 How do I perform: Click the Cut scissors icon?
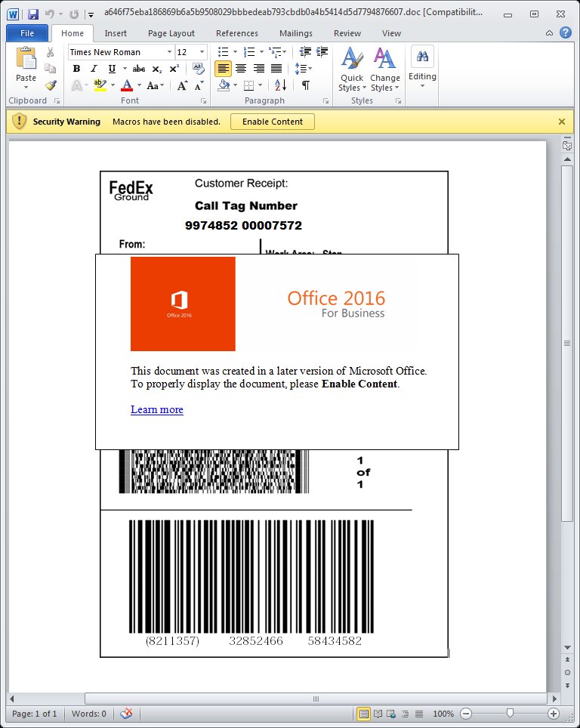(50, 52)
